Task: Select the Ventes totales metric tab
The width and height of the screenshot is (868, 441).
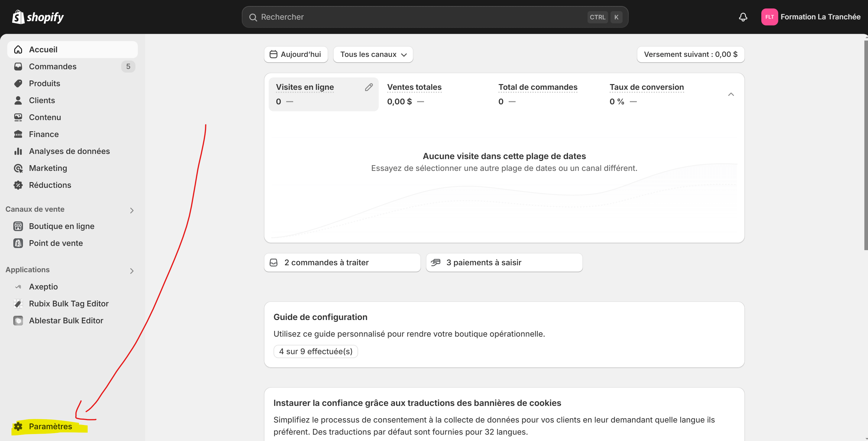Action: pyautogui.click(x=414, y=94)
